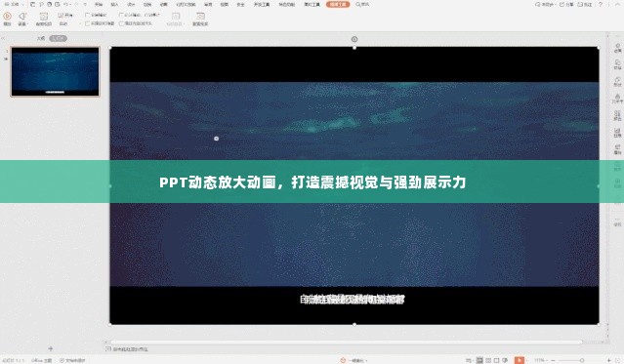Image resolution: width=624 pixels, height=364 pixels.
Task: Click the zoom in plus button
Action: [x=608, y=360]
